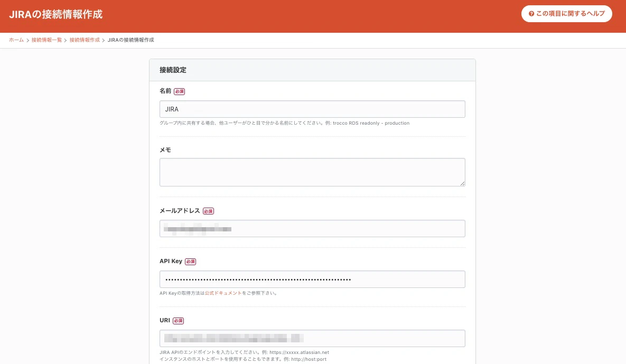Click the page title JIRAの接続情報作成

point(56,14)
